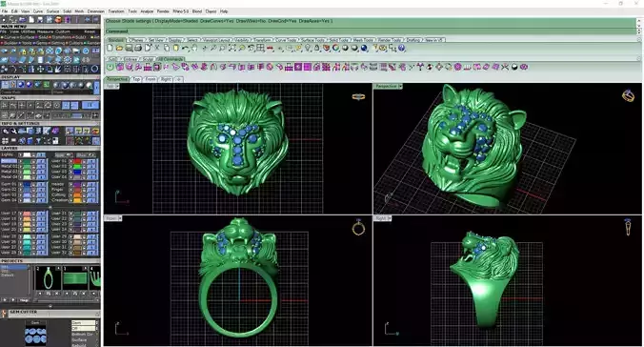Click the green circle icon in All Commands toolbar
644x347 pixels.
(110, 67)
